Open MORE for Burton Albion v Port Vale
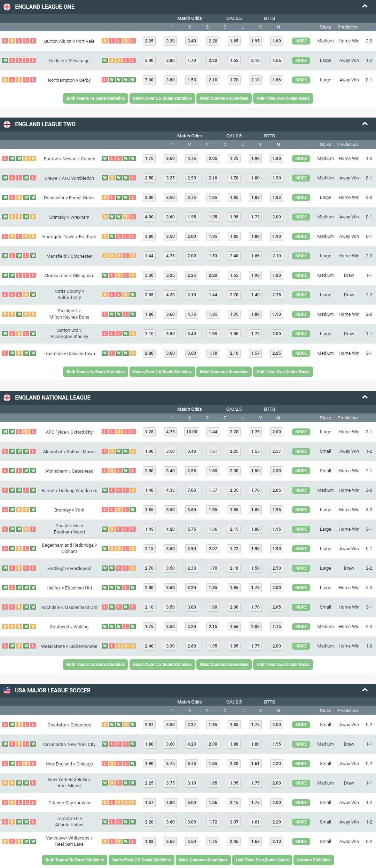The image size is (376, 868). click(x=301, y=41)
